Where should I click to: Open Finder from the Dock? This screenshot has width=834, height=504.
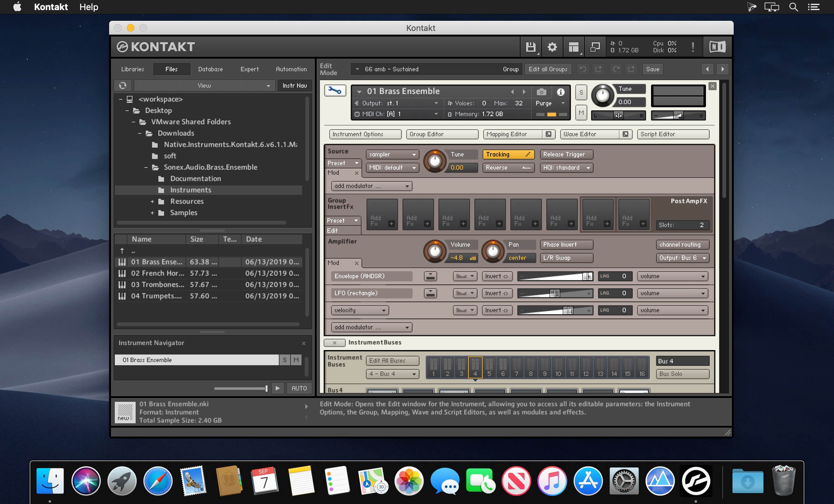(50, 481)
